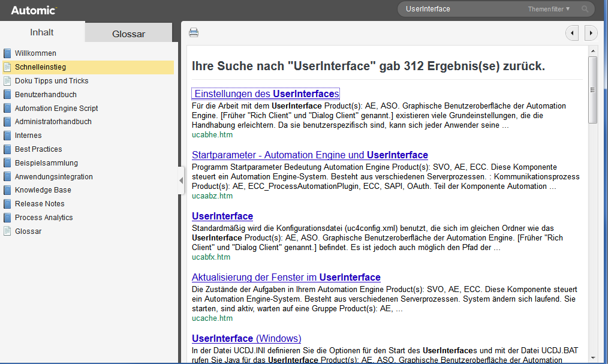608x364 pixels.
Task: Click the search magnifier icon
Action: 585,9
